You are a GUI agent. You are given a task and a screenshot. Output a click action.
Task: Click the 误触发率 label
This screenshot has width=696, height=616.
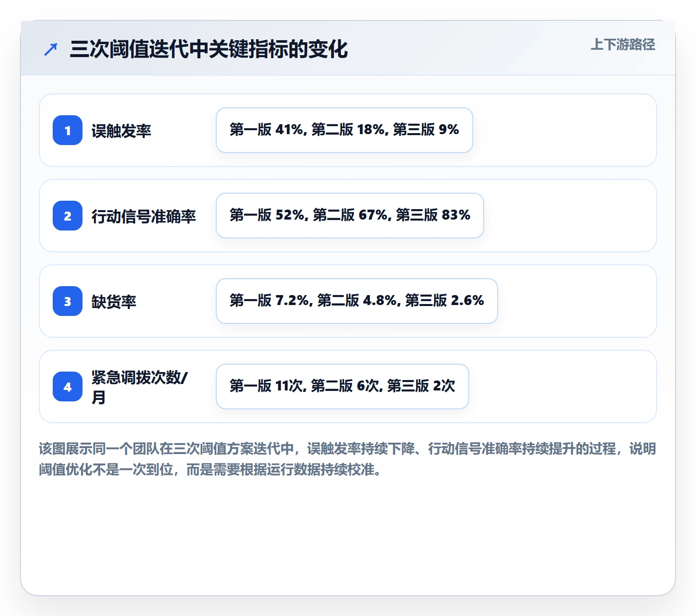pyautogui.click(x=121, y=131)
